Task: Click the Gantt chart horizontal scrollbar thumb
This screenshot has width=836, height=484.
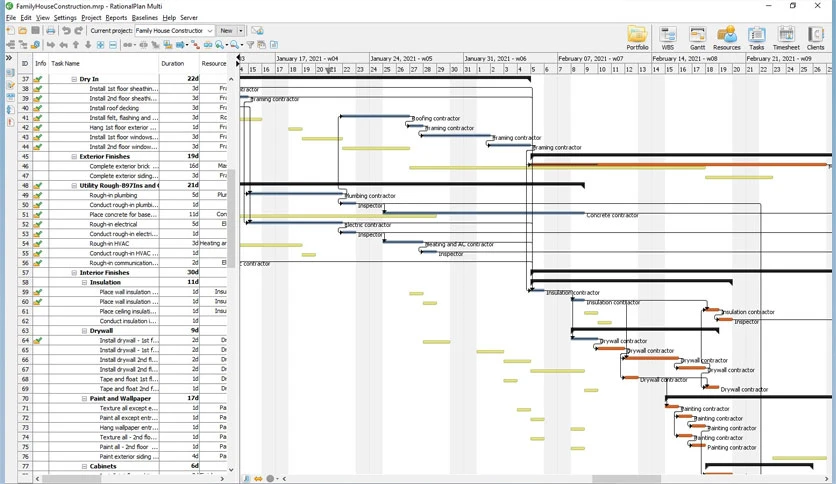Action: click(x=626, y=479)
